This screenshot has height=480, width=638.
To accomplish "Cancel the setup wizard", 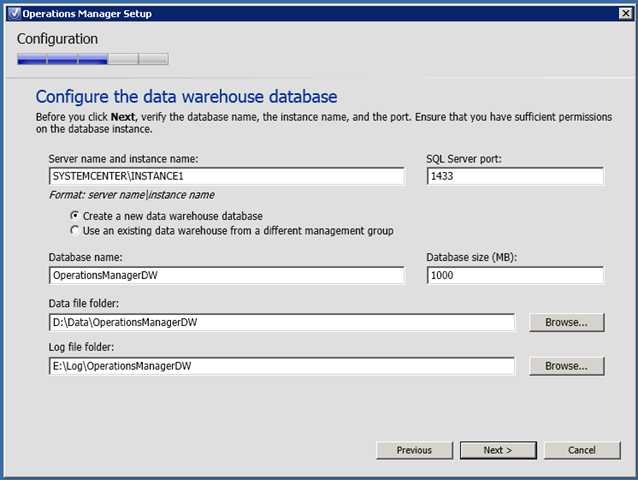I will (x=581, y=450).
